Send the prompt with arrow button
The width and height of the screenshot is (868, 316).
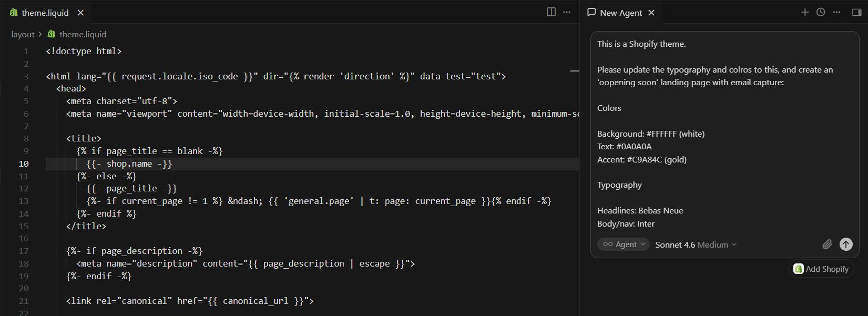click(846, 244)
